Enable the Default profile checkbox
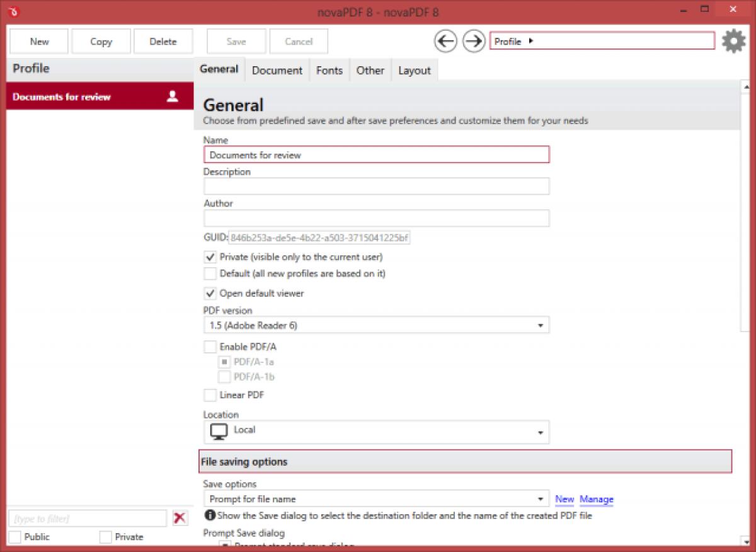756x552 pixels. click(210, 273)
